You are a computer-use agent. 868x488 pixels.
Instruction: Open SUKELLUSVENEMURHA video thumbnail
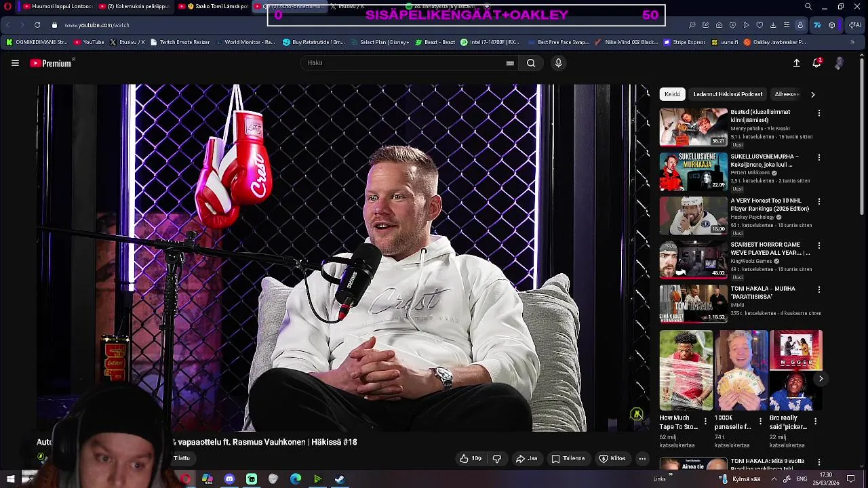693,171
